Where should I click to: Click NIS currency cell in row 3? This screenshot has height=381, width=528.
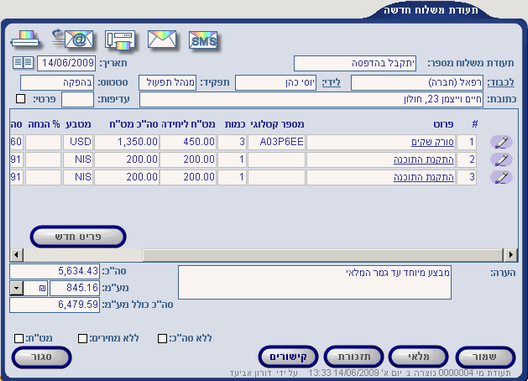tap(78, 177)
